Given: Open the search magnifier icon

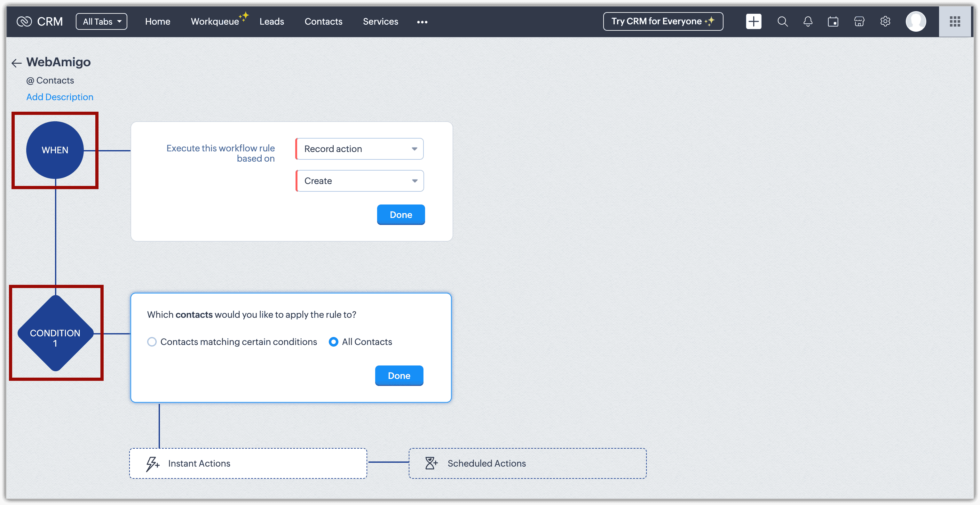Looking at the screenshot, I should (x=782, y=21).
